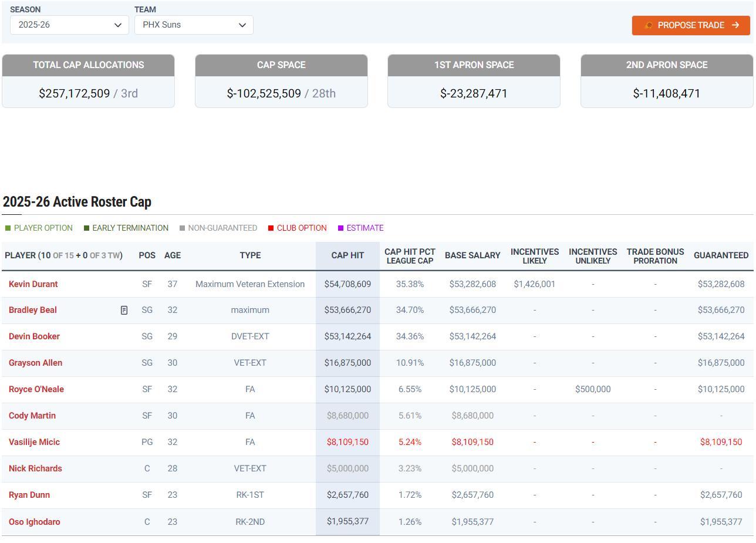Open Vasilije Micic's player page
This screenshot has width=756, height=543.
(34, 442)
